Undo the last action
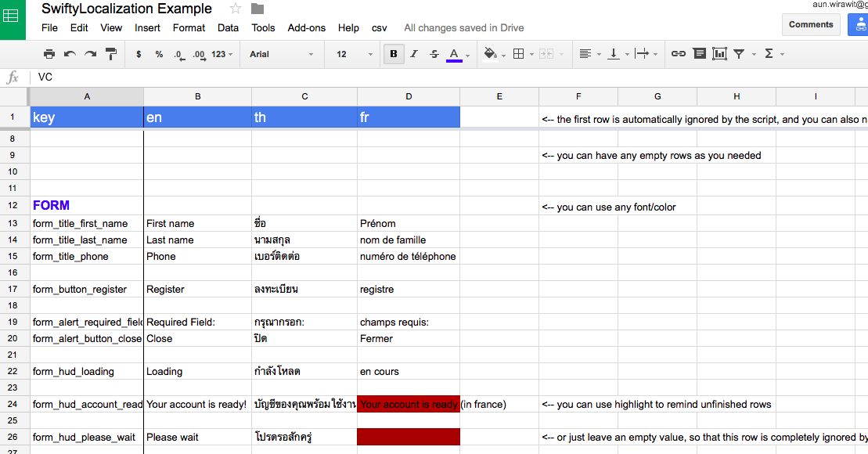The height and width of the screenshot is (454, 868). coord(70,54)
